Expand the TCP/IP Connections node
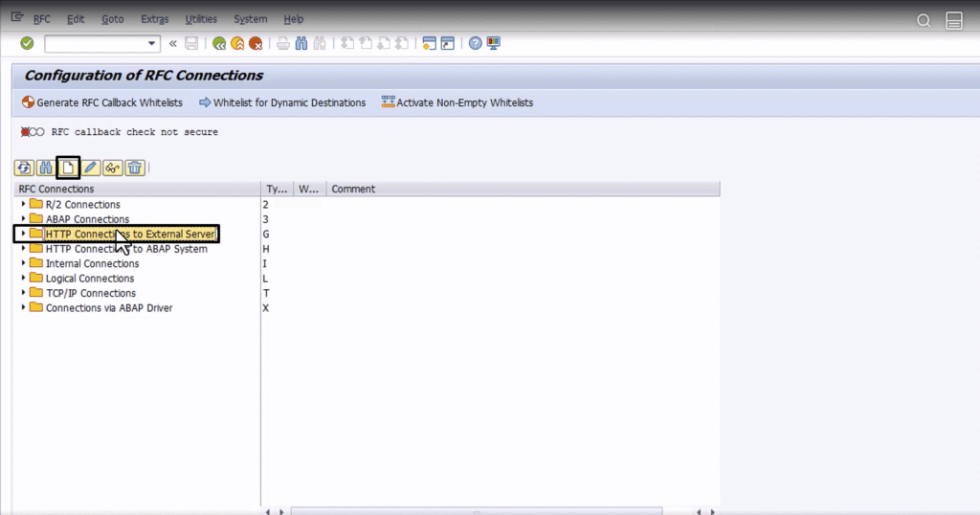This screenshot has height=515, width=980. point(23,293)
